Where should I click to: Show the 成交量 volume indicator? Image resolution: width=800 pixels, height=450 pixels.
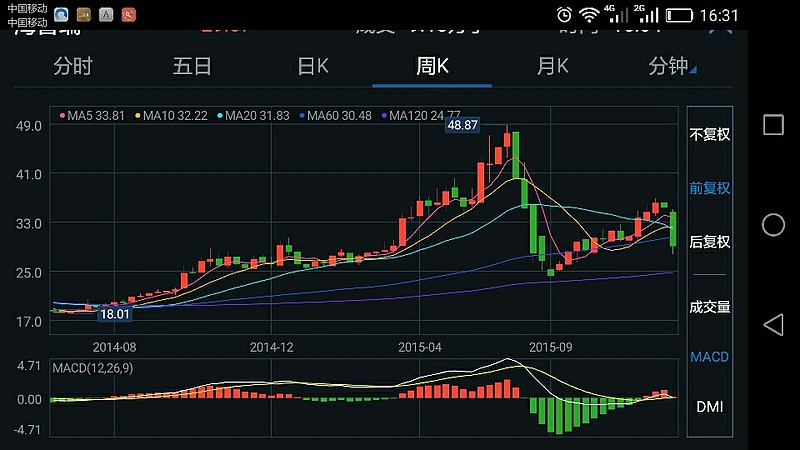click(x=710, y=307)
